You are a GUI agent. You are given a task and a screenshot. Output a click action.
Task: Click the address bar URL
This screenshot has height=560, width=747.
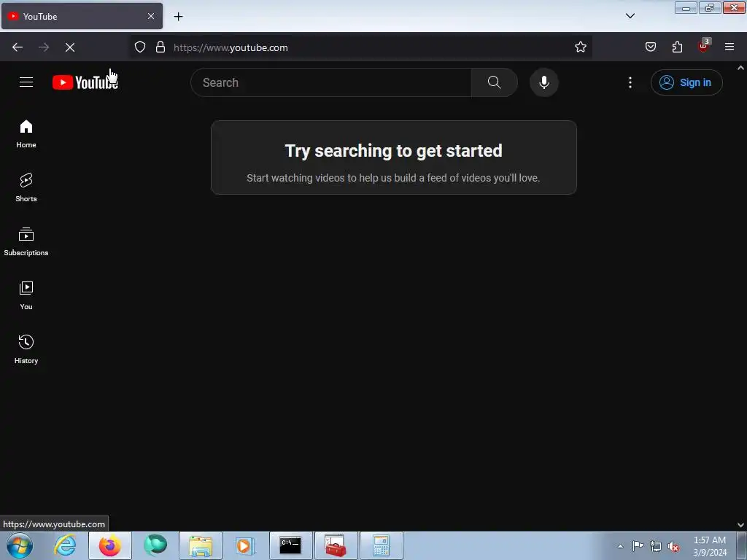(x=231, y=47)
